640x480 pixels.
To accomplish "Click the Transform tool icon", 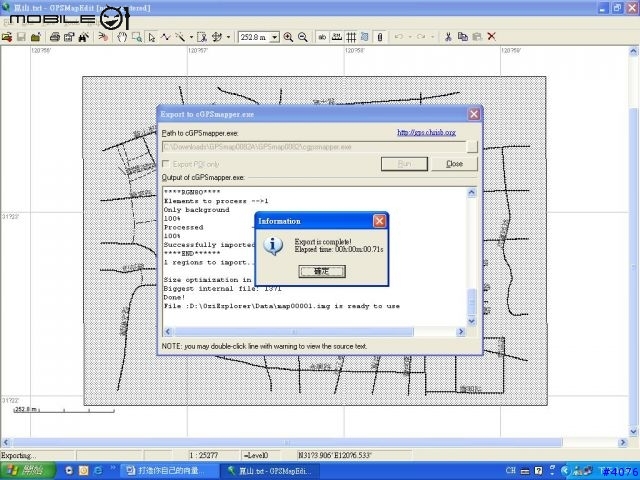I will (x=217, y=37).
